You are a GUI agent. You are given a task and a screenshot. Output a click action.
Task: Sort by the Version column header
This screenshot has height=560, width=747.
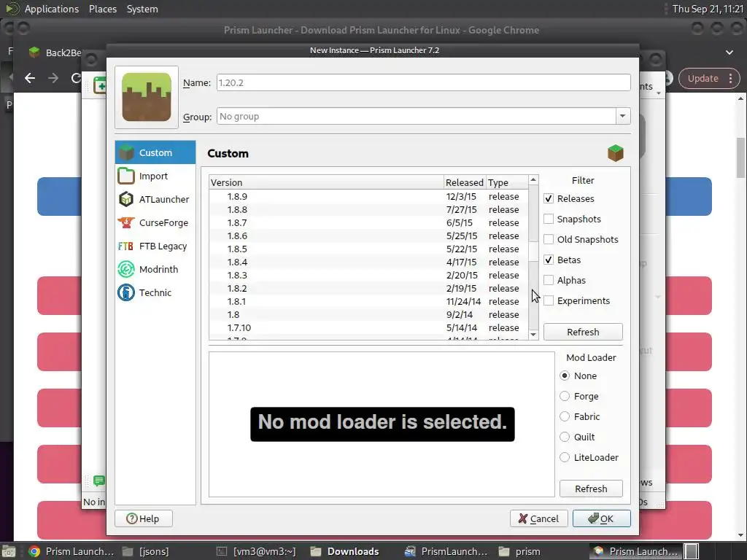tap(326, 182)
